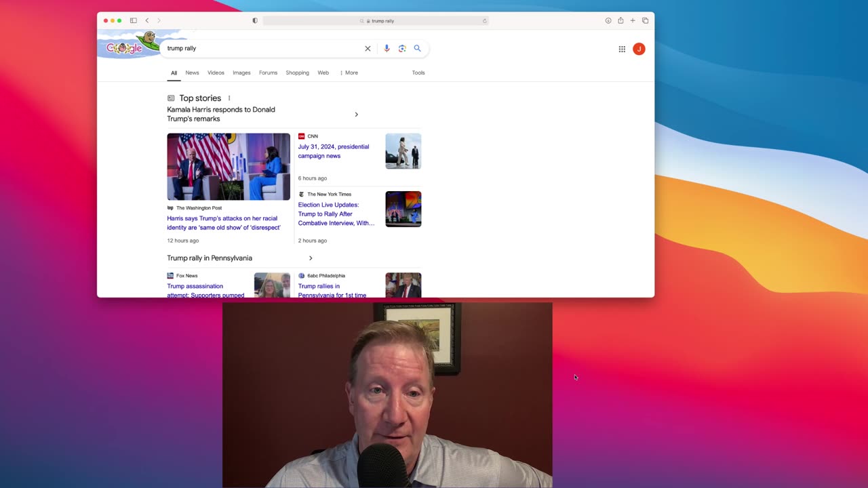Viewport: 868px width, 488px height.
Task: Switch to the Videos tab
Action: click(x=216, y=73)
